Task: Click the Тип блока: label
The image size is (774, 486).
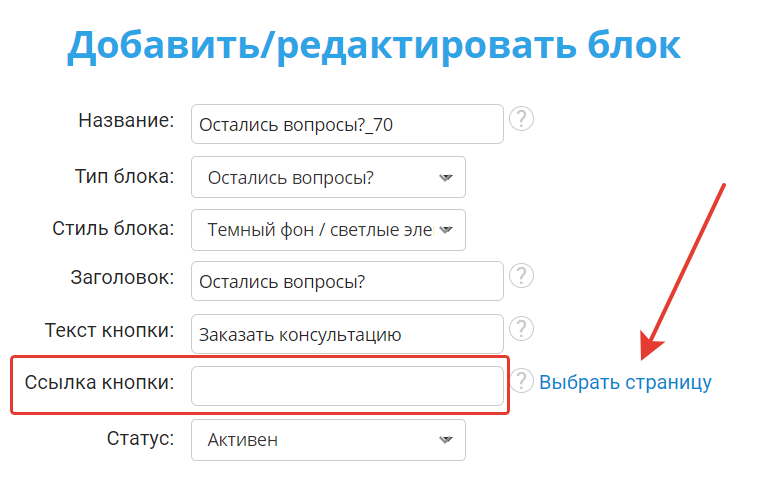Action: [124, 176]
